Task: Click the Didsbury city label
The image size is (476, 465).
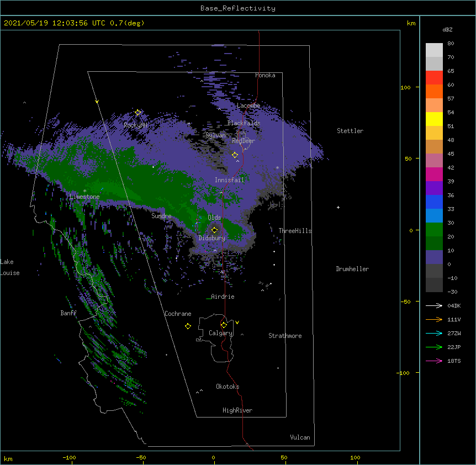Action: pos(212,238)
